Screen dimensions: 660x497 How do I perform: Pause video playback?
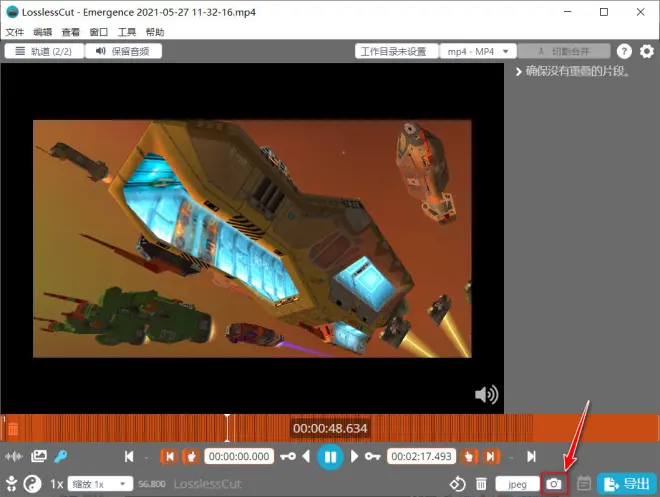click(330, 457)
